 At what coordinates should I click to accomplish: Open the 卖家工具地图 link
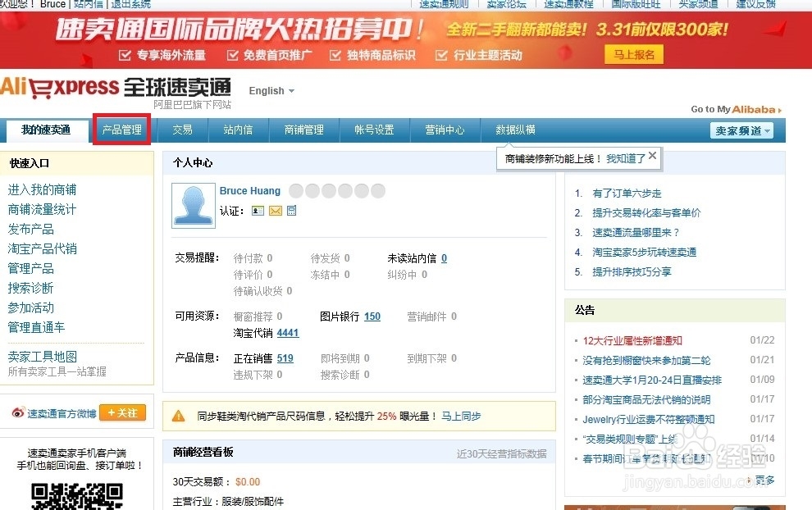42,356
